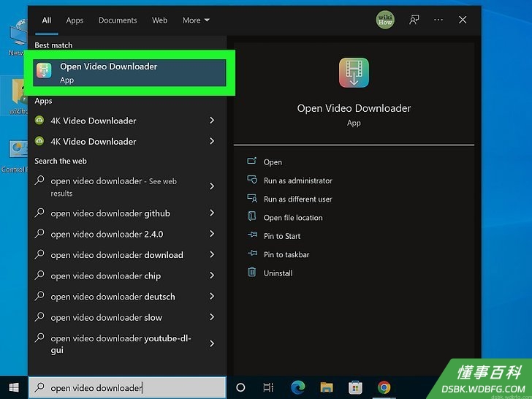Click the user icon beside Run as different user
The height and width of the screenshot is (399, 532).
point(251,198)
